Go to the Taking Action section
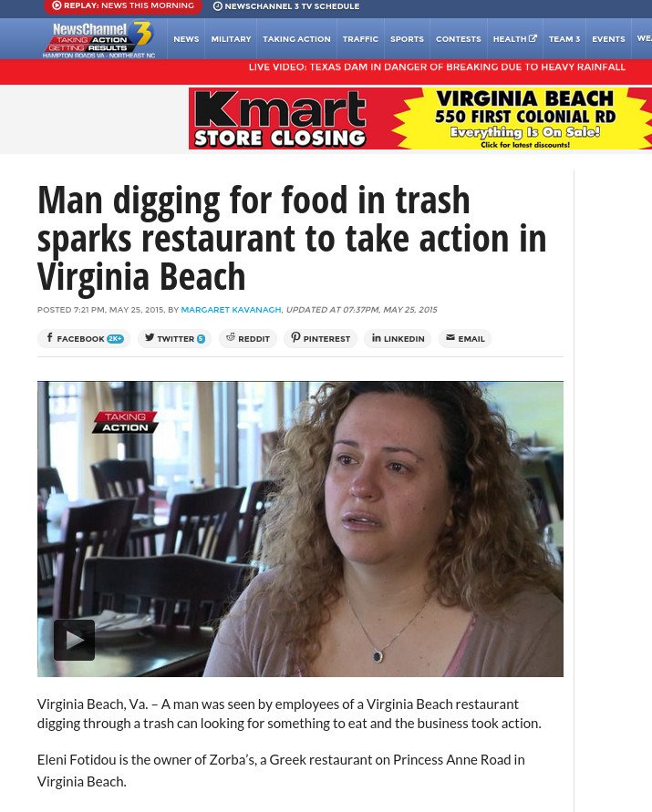This screenshot has height=812, width=652. pyautogui.click(x=296, y=39)
